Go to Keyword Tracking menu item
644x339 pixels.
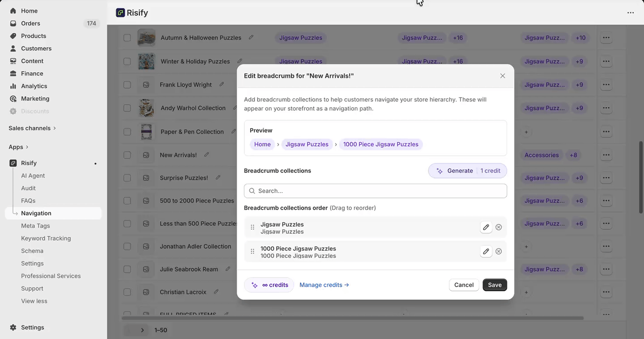pyautogui.click(x=46, y=238)
